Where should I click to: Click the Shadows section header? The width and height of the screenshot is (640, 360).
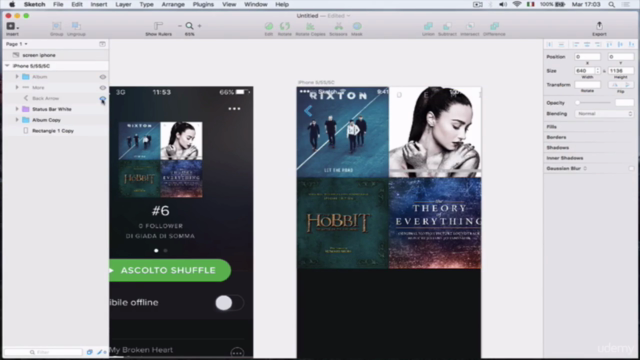point(558,147)
